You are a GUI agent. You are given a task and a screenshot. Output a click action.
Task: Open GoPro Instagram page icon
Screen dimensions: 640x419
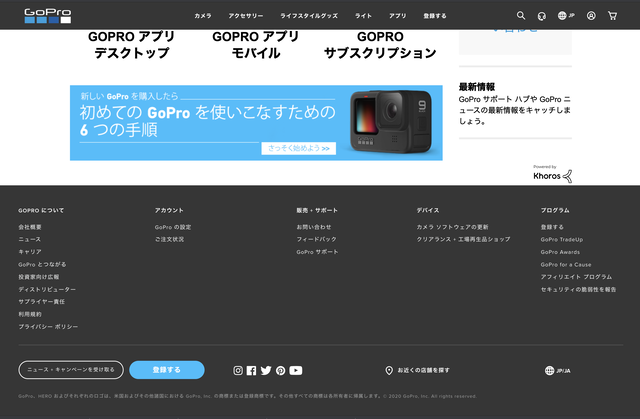coord(238,370)
